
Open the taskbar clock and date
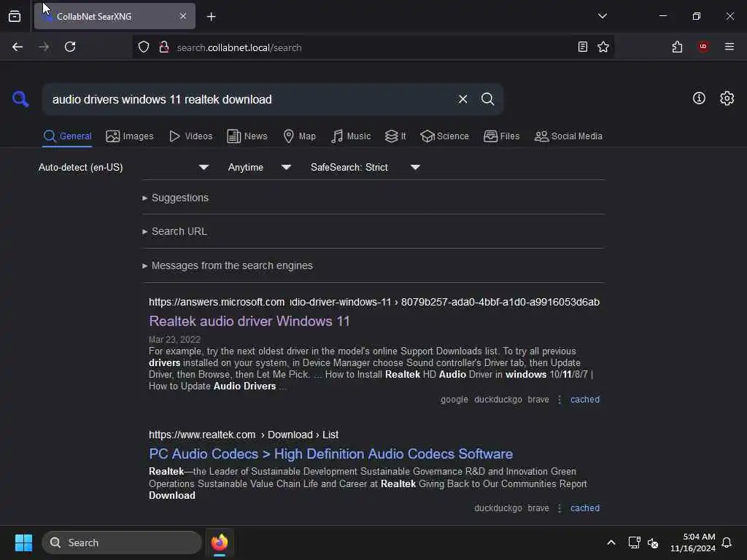tap(693, 542)
